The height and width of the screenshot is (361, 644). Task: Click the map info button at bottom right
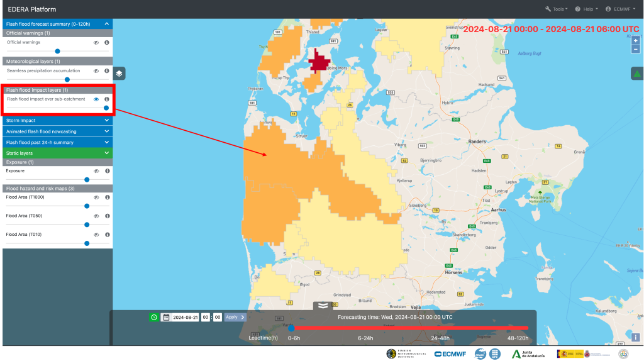(636, 337)
